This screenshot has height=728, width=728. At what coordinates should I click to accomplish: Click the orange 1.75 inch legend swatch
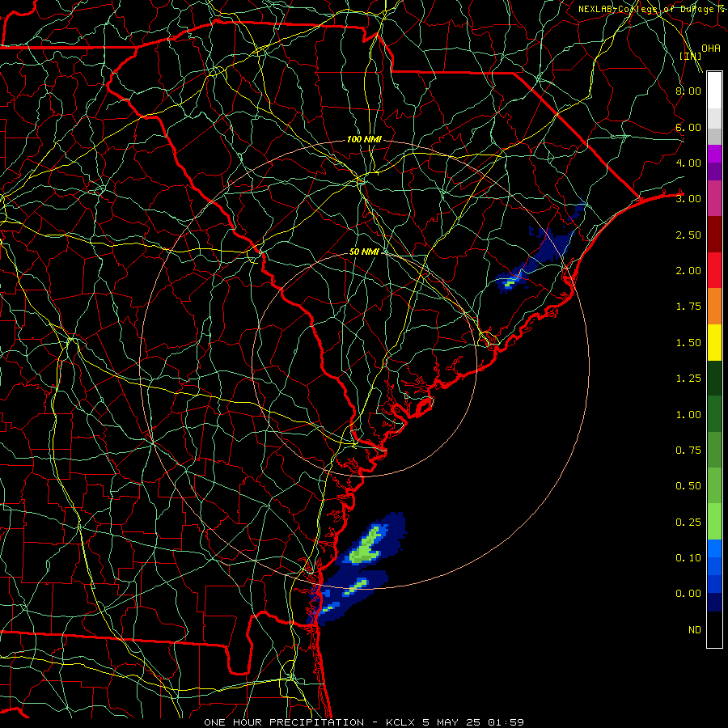pyautogui.click(x=714, y=306)
